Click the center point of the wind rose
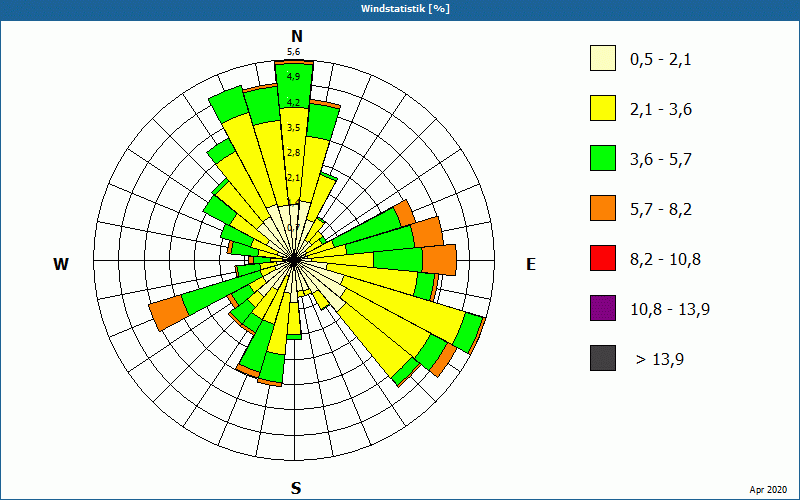Viewport: 800px width, 500px height. pyautogui.click(x=294, y=261)
